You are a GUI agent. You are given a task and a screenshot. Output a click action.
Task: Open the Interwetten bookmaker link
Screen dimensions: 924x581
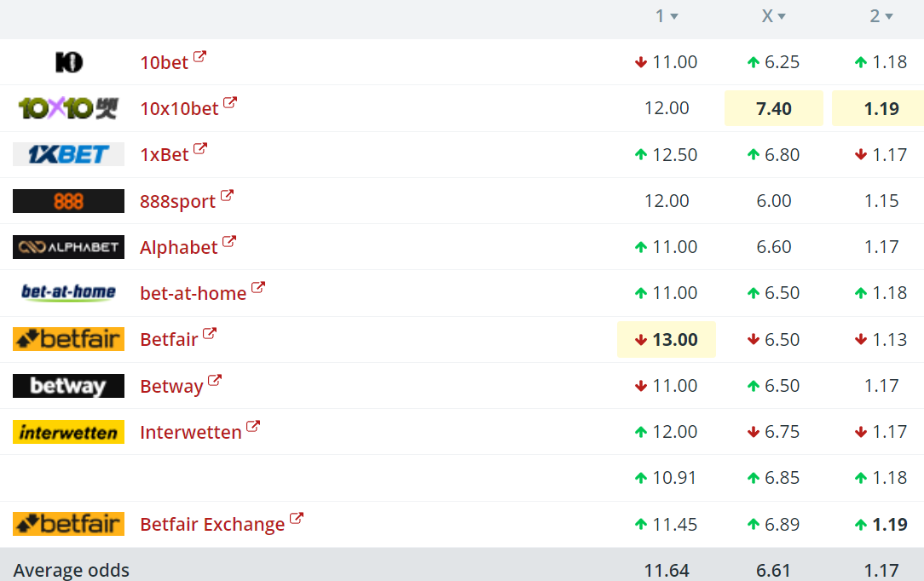point(191,433)
